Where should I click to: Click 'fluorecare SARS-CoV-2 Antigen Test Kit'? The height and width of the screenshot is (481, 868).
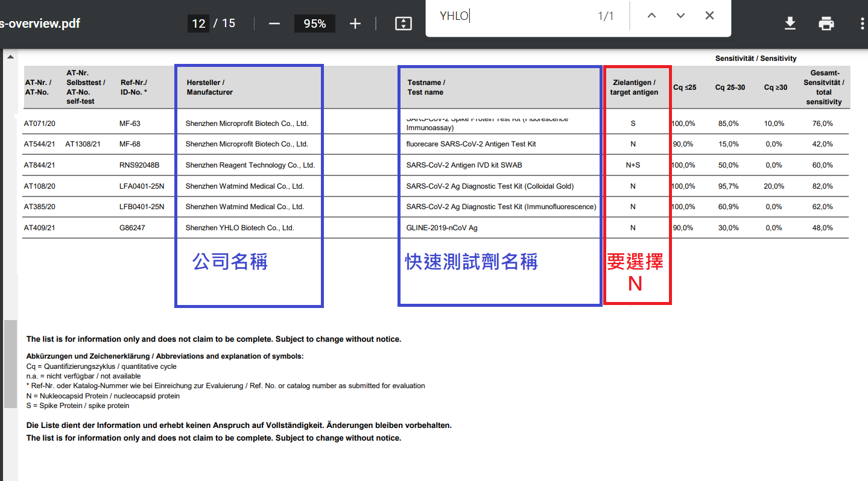tap(471, 144)
